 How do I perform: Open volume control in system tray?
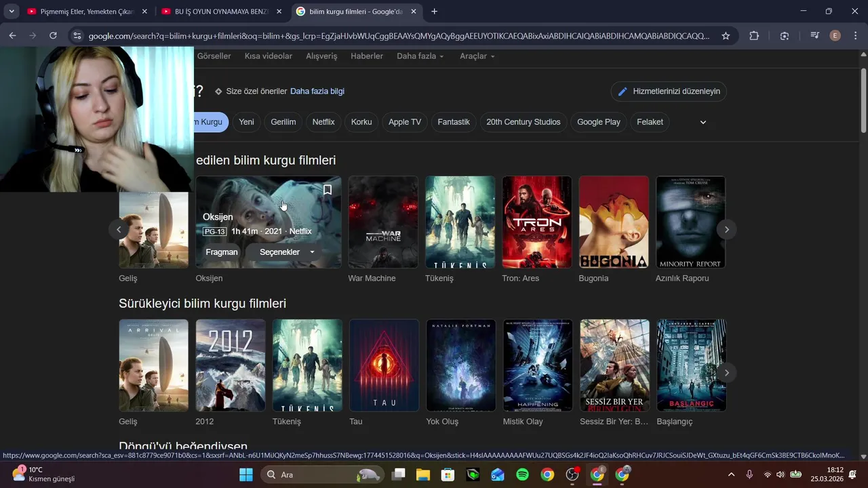pyautogui.click(x=780, y=474)
